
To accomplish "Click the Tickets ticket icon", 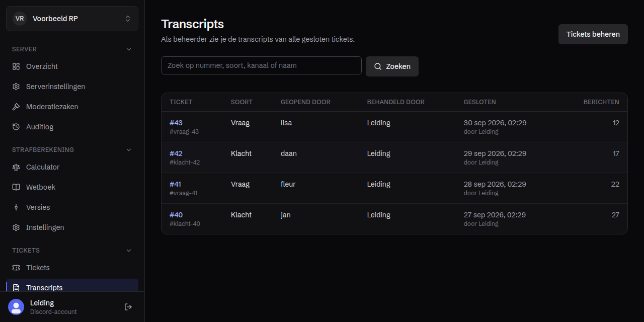I will point(16,268).
